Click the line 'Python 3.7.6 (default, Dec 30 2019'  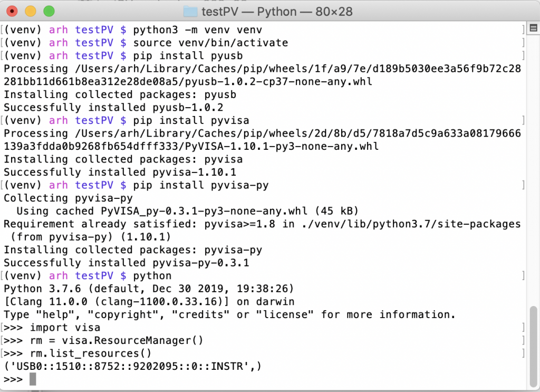pos(149,289)
